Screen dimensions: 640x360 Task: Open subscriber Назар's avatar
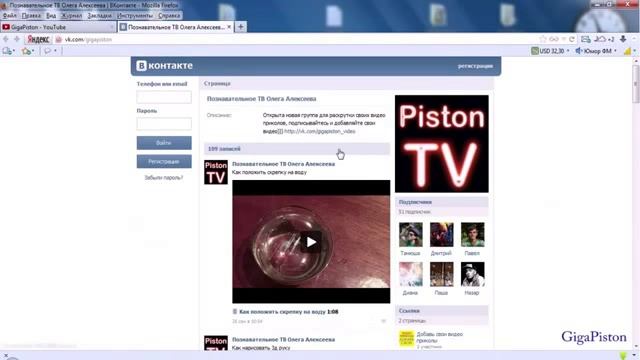click(473, 274)
